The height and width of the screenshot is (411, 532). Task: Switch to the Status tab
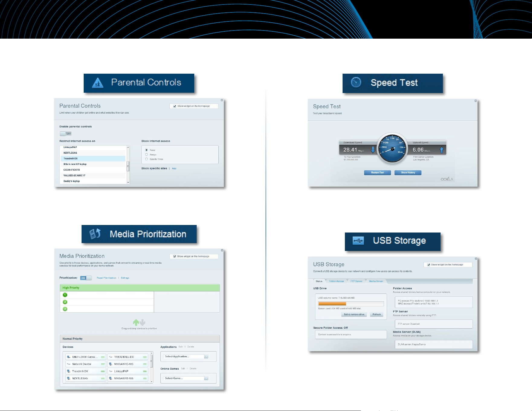point(319,281)
